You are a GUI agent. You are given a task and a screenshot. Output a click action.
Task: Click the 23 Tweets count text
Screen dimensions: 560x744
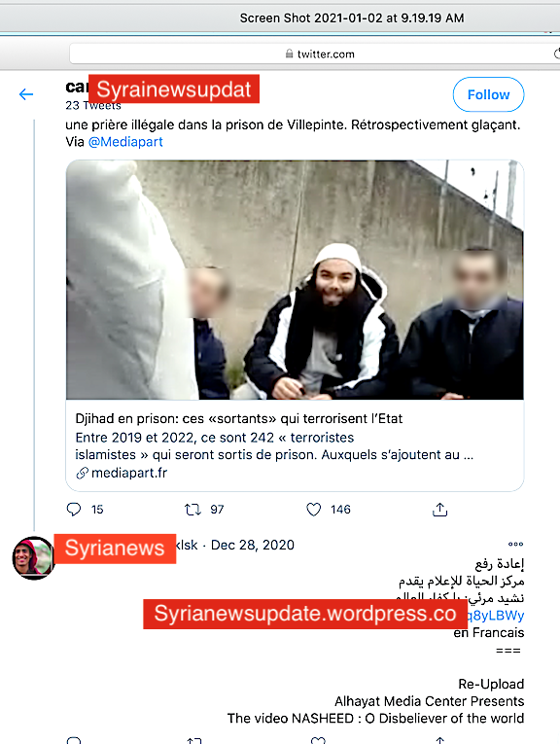[93, 105]
